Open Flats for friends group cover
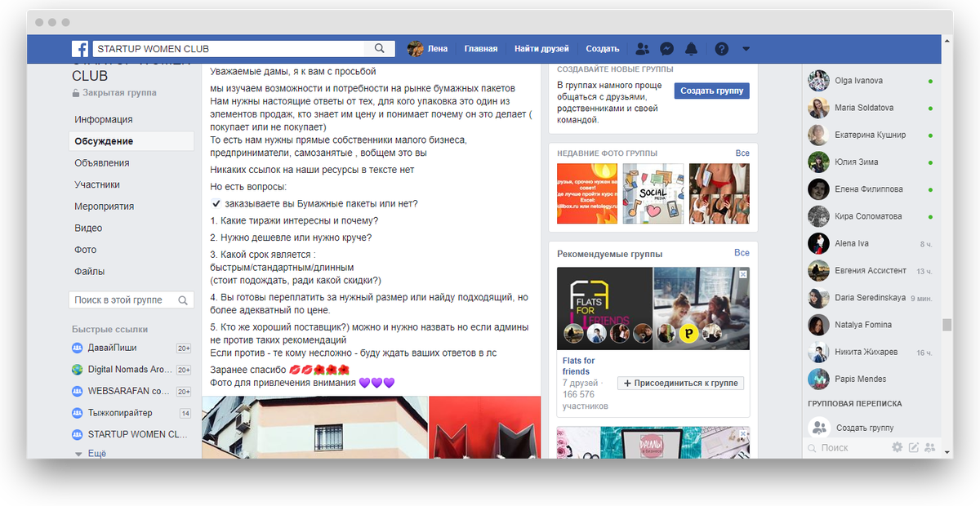The width and height of the screenshot is (980, 506). pyautogui.click(x=653, y=308)
